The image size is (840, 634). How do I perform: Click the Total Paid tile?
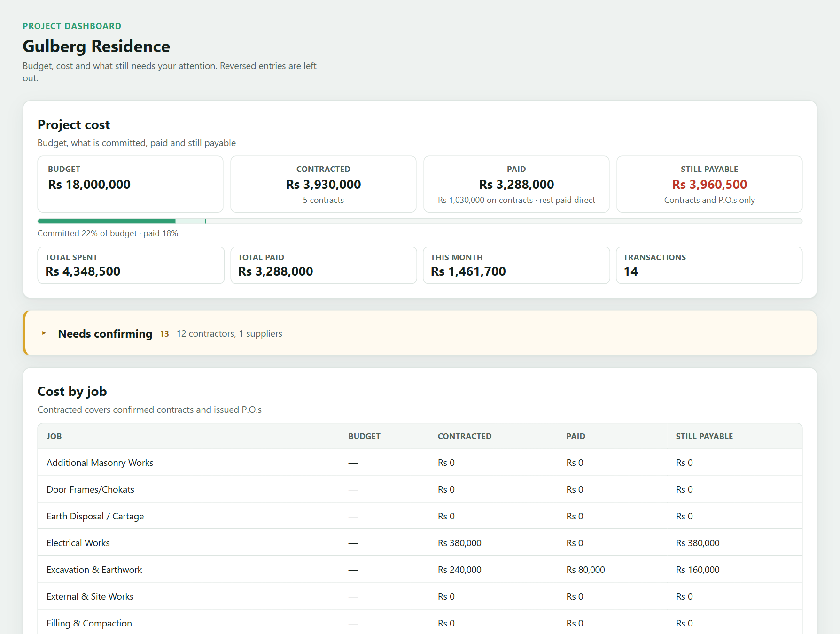pos(323,265)
